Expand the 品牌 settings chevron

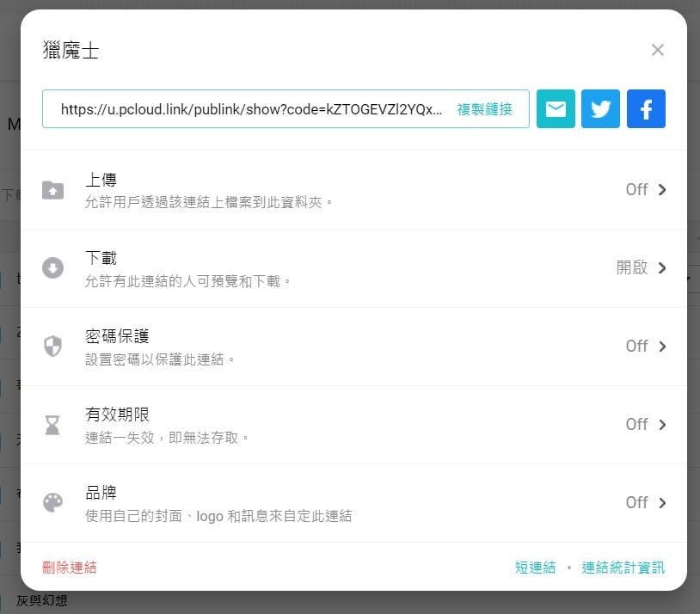662,503
